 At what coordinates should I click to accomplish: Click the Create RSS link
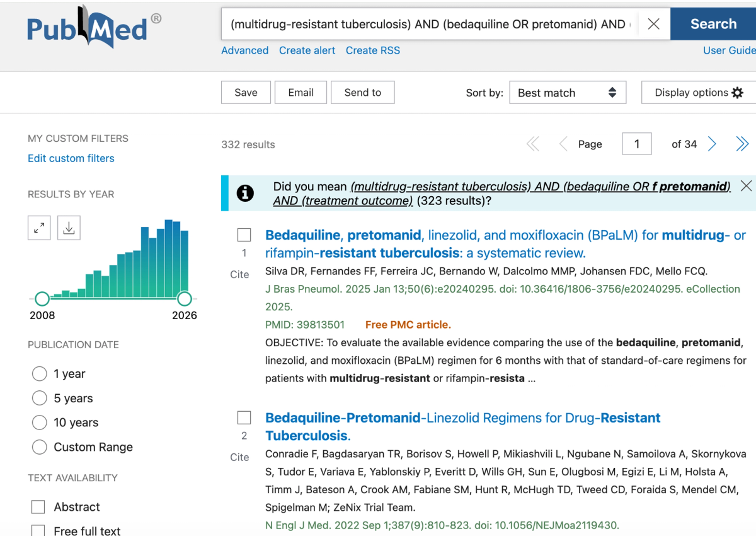click(373, 50)
